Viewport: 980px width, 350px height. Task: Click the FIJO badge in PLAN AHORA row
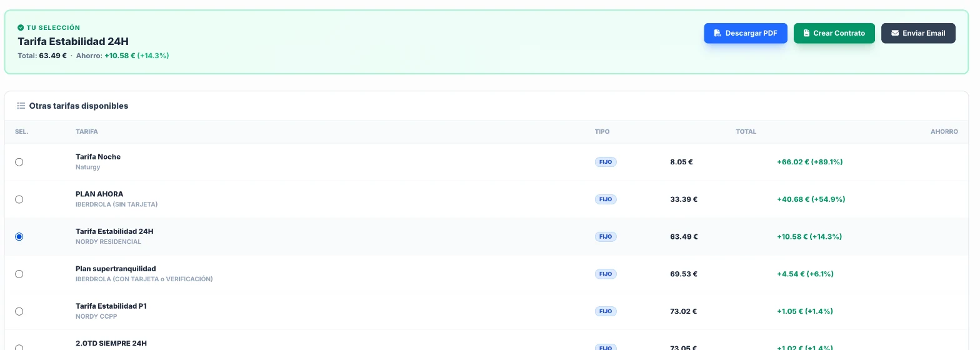[606, 199]
